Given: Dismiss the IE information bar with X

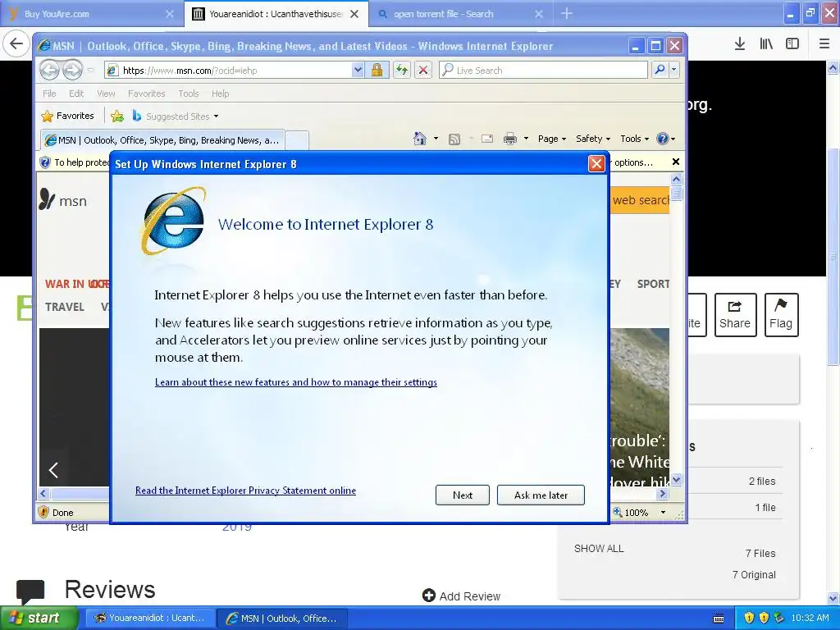Looking at the screenshot, I should click(x=676, y=162).
